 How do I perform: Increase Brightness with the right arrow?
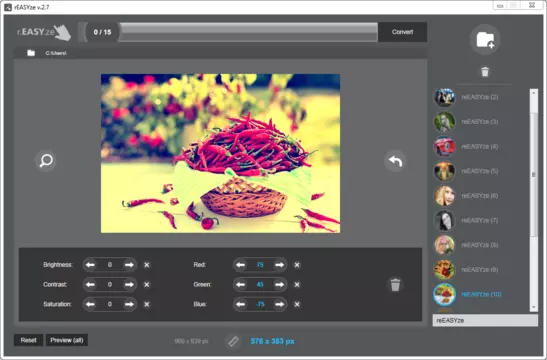pos(129,265)
